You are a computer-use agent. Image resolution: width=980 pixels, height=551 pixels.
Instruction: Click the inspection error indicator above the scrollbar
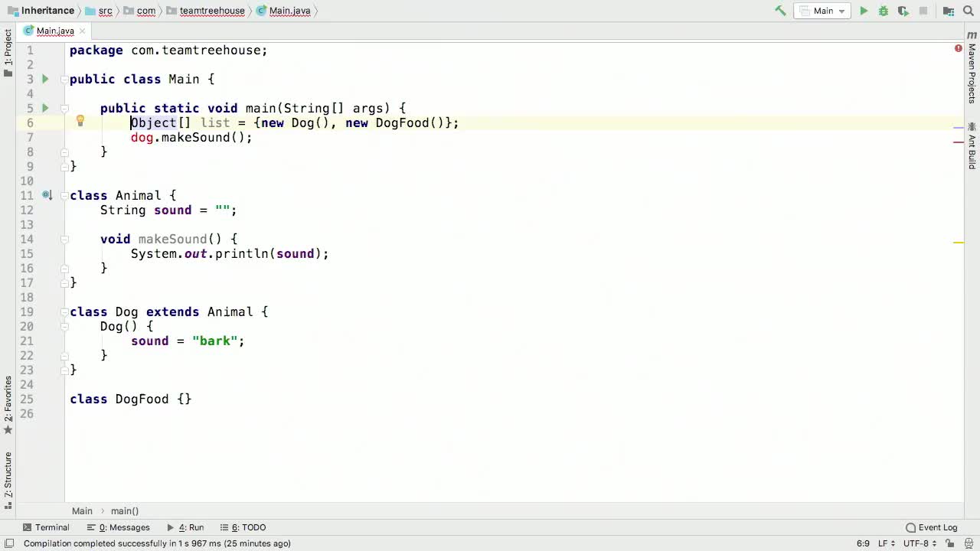point(958,48)
